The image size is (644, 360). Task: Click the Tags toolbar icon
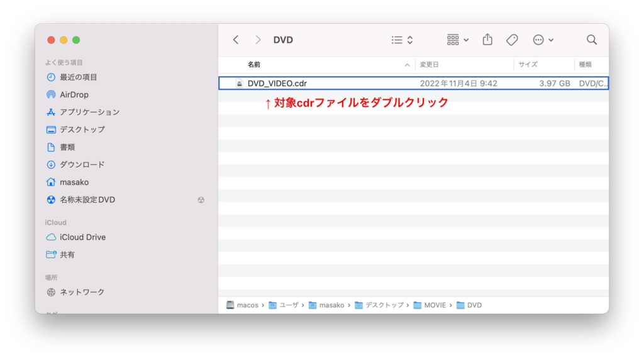tap(512, 40)
